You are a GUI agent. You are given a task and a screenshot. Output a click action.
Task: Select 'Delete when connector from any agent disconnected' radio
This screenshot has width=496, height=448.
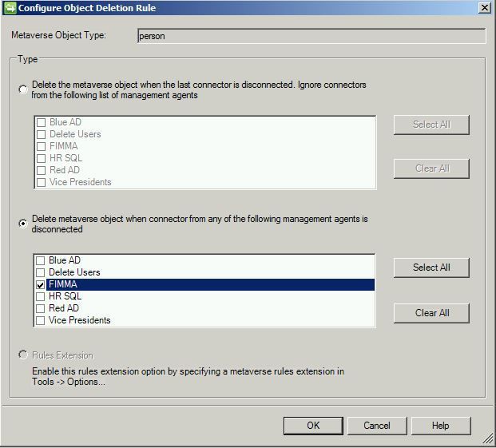(x=23, y=224)
